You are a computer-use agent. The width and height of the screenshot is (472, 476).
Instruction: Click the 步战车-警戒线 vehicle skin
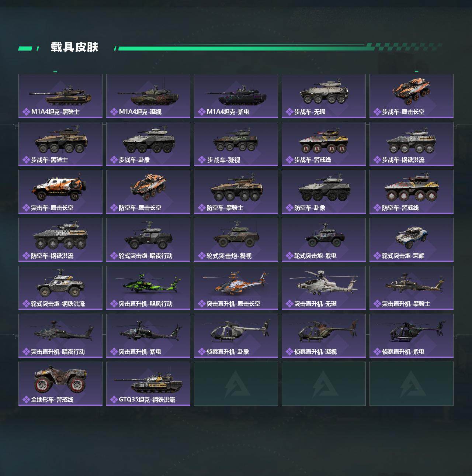pos(324,144)
